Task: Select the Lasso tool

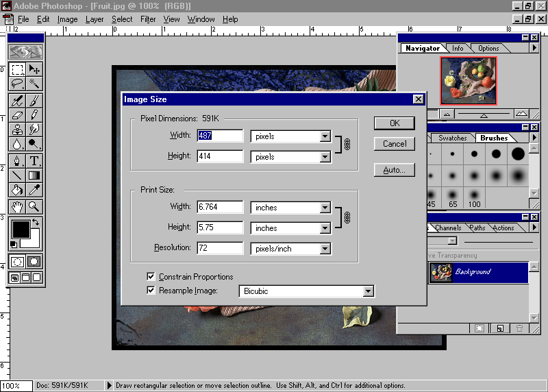Action: pos(17,84)
